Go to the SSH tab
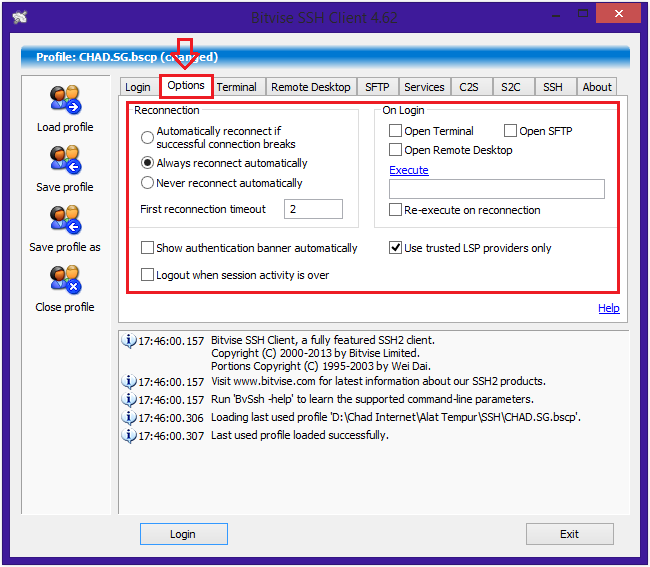 click(x=553, y=87)
